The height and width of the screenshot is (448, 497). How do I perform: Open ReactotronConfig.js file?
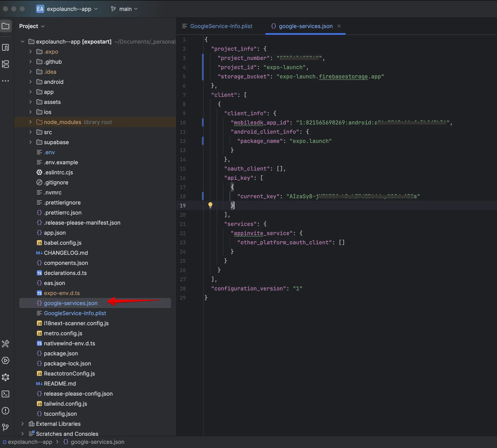69,374
